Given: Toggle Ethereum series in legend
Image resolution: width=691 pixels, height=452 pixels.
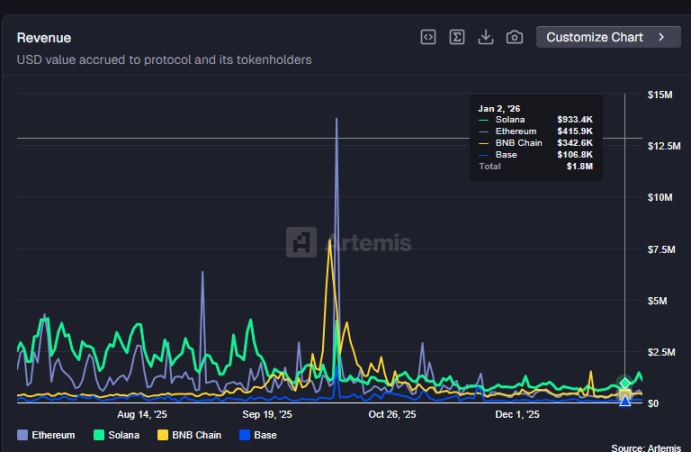Looking at the screenshot, I should tap(46, 435).
